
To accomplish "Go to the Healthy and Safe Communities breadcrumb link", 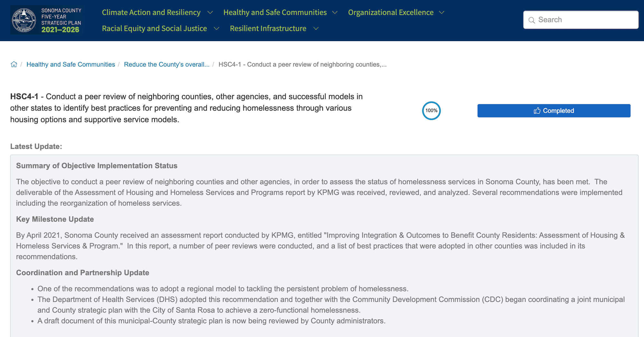I will [x=71, y=64].
